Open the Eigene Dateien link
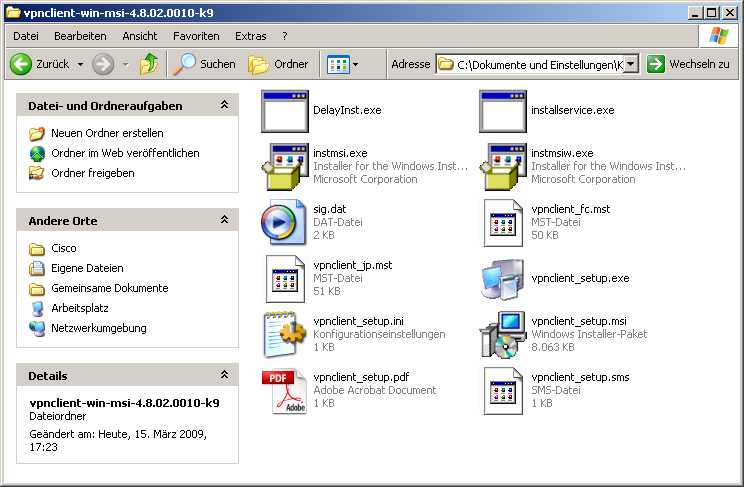 point(87,268)
